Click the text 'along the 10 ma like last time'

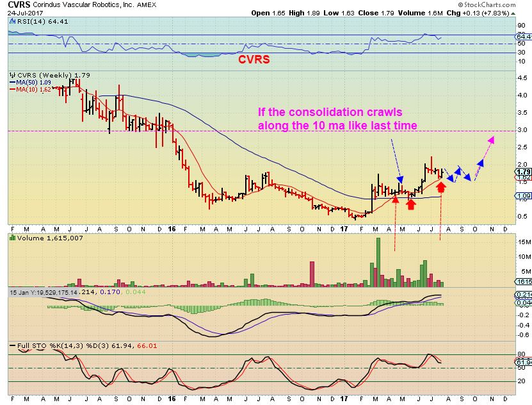[337, 125]
